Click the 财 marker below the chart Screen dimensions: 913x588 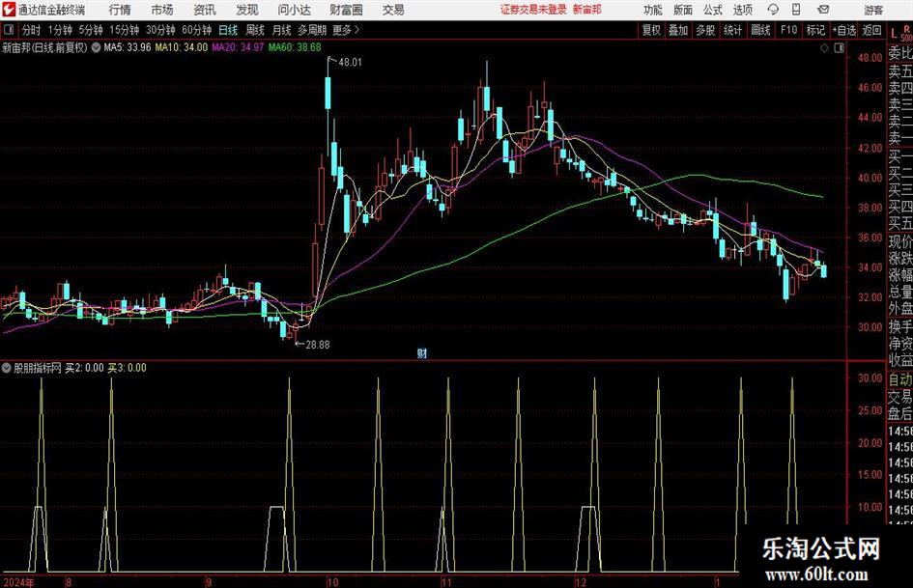(422, 352)
